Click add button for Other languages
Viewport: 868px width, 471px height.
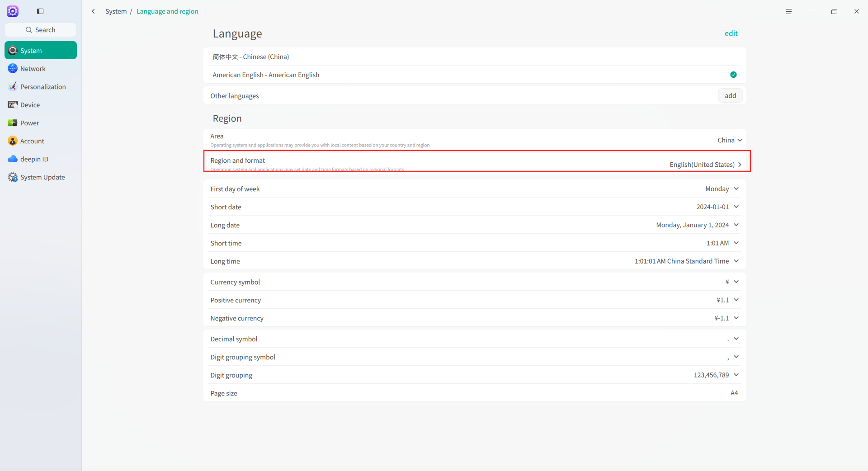click(x=730, y=95)
